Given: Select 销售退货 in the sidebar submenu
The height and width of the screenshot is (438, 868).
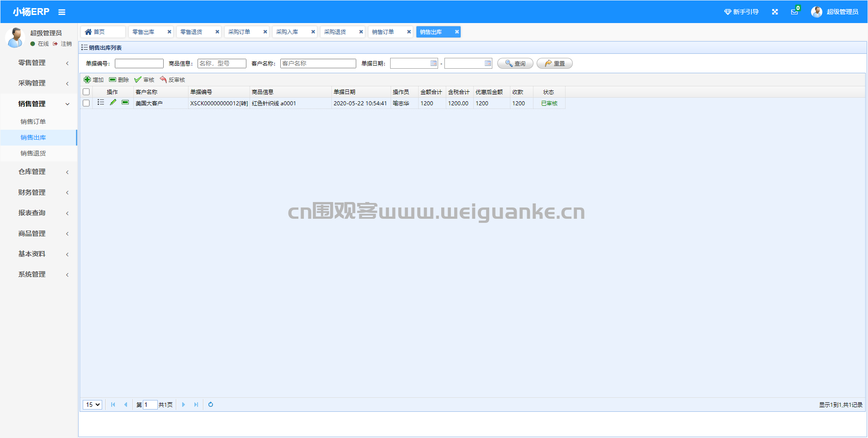Looking at the screenshot, I should (x=33, y=153).
